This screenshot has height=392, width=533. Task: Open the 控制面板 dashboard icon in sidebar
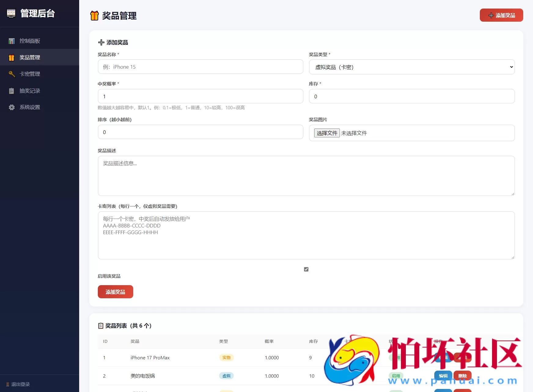click(12, 41)
